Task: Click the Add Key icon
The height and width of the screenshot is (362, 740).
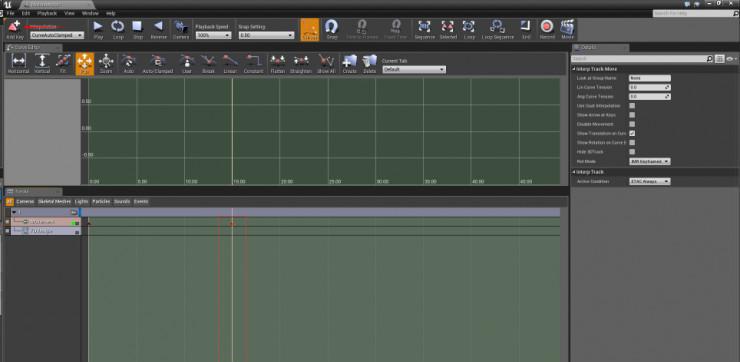Action: (x=14, y=26)
